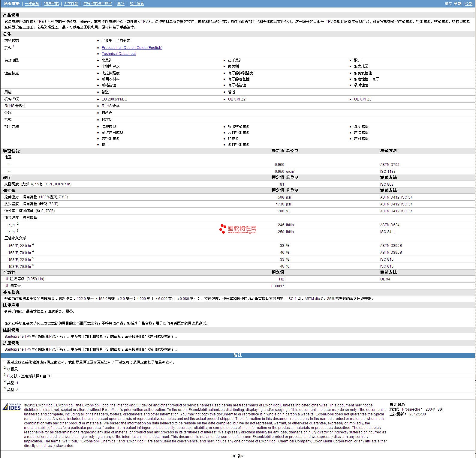This screenshot has height=458, width=476.
Task: Open the 电气性能与可燃性 tab
Action: [98, 4]
